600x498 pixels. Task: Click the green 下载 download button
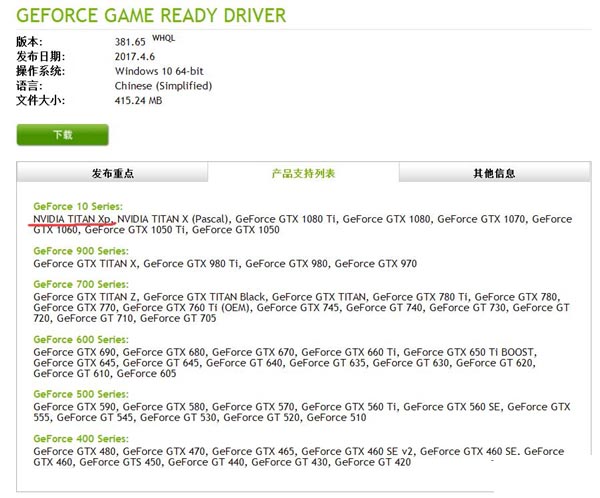click(x=62, y=134)
